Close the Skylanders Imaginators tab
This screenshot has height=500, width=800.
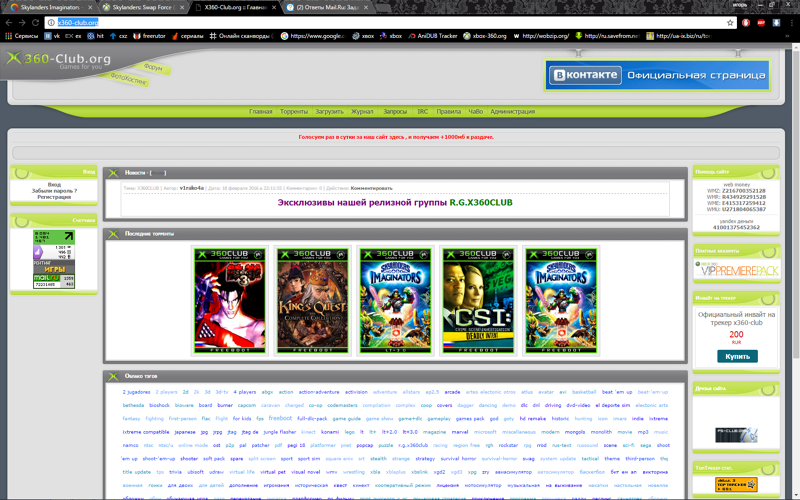[x=90, y=8]
